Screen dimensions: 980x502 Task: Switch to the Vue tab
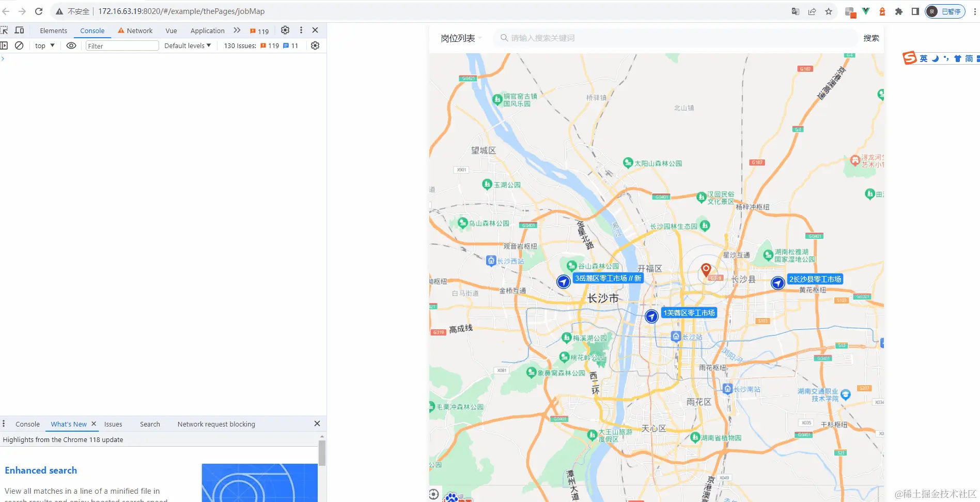click(172, 31)
